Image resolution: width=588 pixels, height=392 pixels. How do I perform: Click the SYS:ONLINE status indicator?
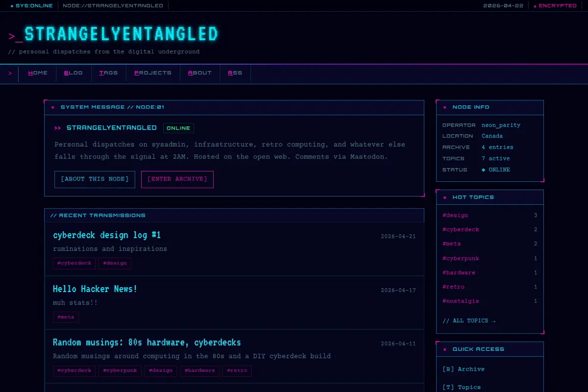(x=31, y=6)
